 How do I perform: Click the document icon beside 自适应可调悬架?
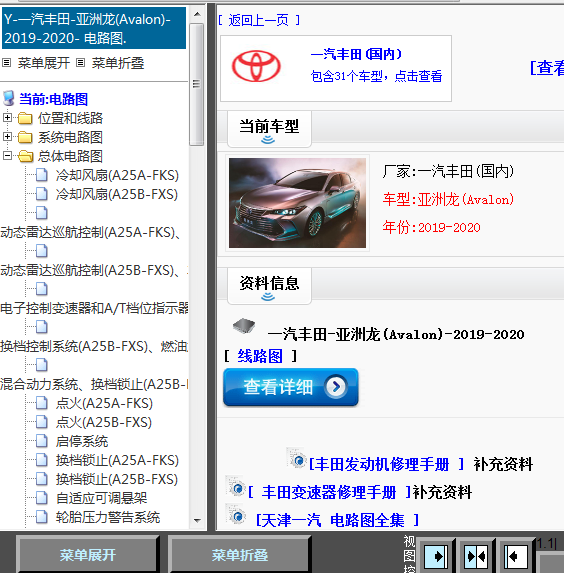tap(42, 498)
